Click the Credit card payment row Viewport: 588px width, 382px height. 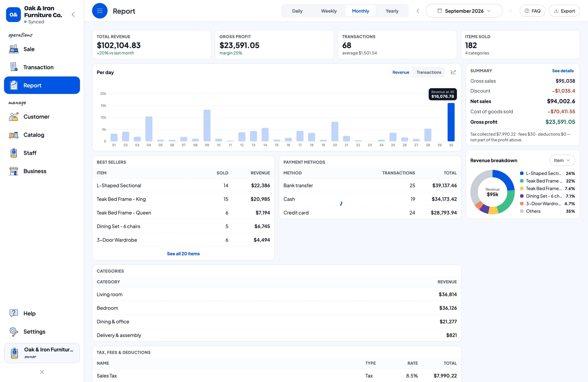tap(370, 213)
